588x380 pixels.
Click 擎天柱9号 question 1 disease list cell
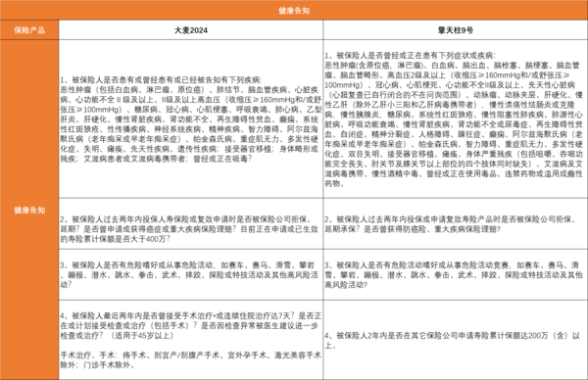tap(456, 119)
